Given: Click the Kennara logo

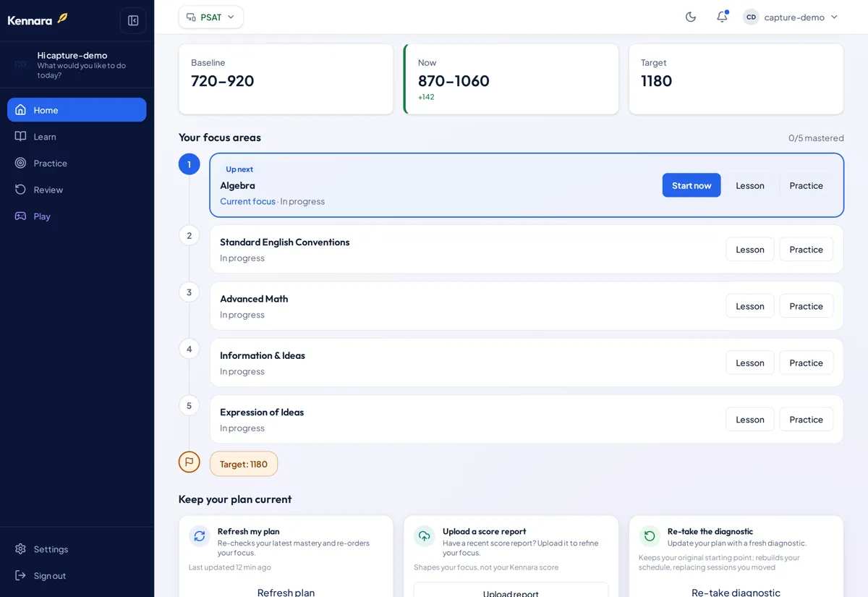Looking at the screenshot, I should pyautogui.click(x=38, y=20).
